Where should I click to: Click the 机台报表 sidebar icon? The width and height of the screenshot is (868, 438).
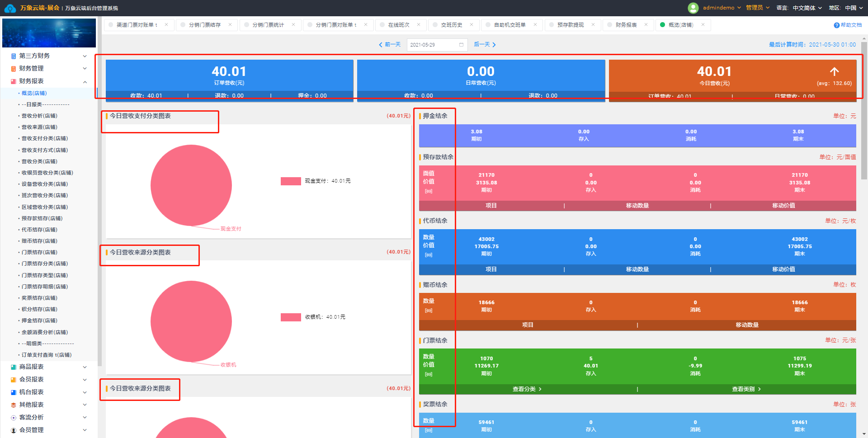tap(14, 392)
